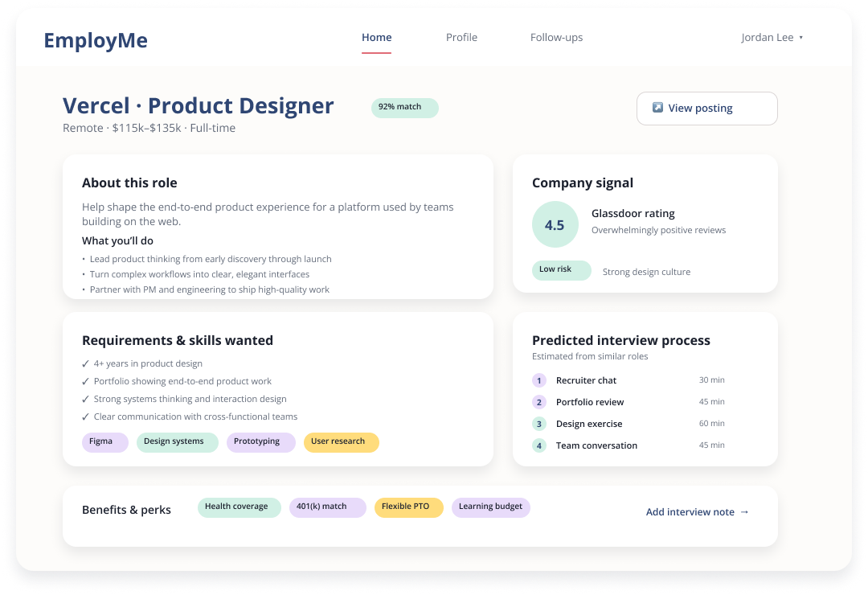Click the Benefits & perks heading
Viewport: 868px width, 595px height.
[126, 511]
